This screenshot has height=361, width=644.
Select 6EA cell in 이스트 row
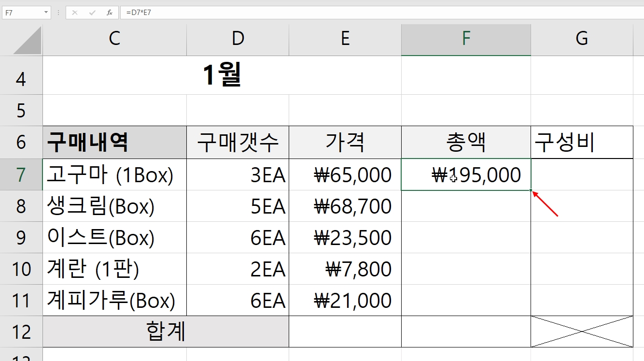tap(238, 237)
